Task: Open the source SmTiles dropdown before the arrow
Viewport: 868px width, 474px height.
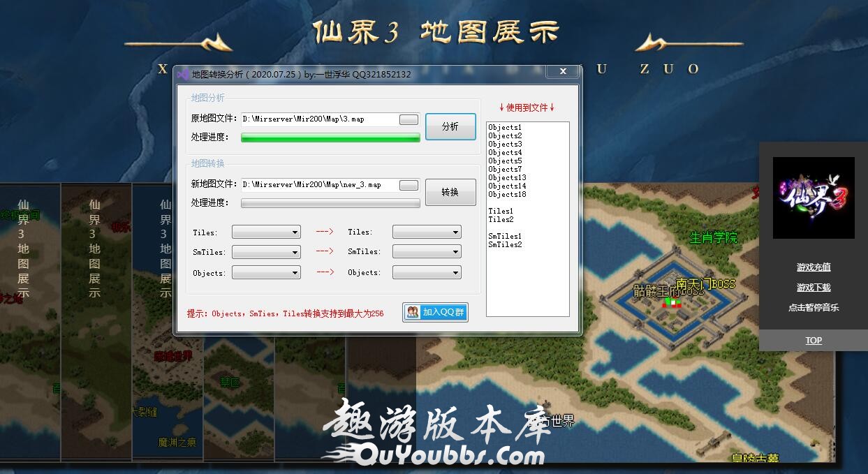Action: coord(266,251)
